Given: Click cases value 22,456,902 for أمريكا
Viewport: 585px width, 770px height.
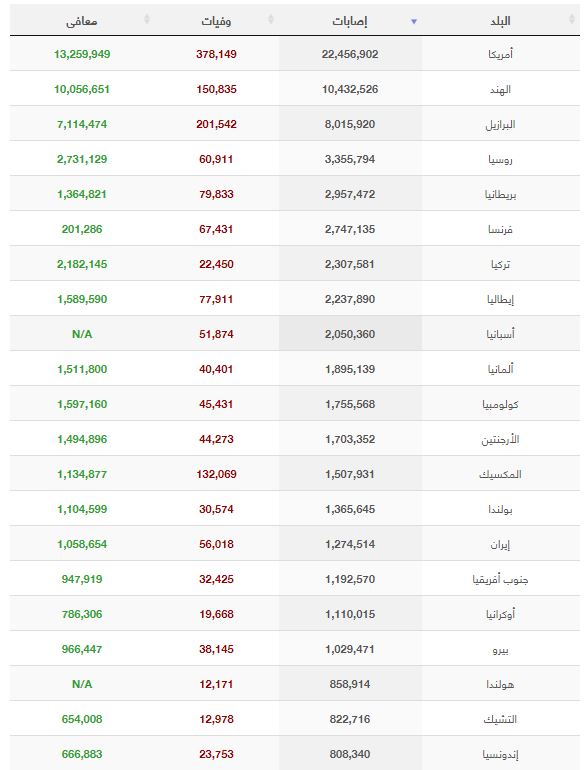Looking at the screenshot, I should point(350,54).
